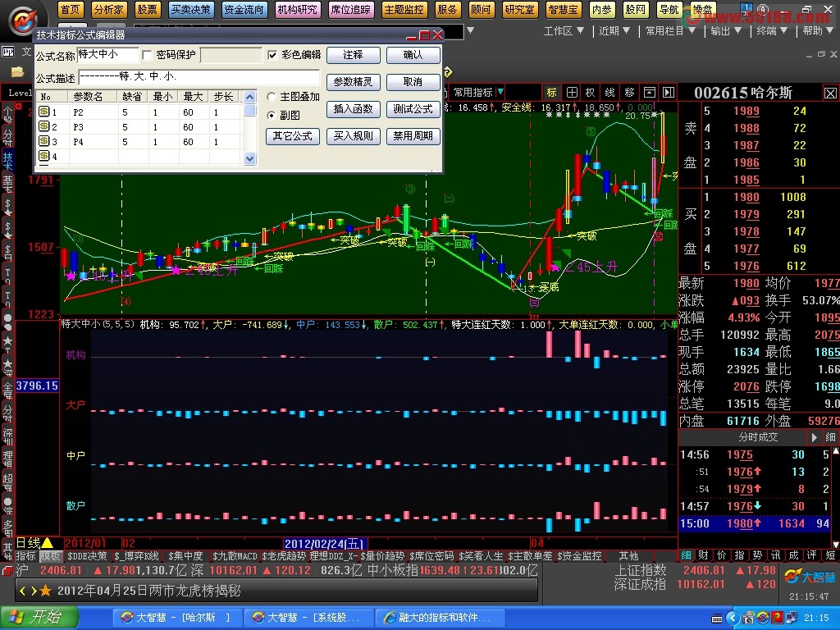Click the small red icon beside 沪 index
Viewport: 840px width, 630px height.
[x=7, y=571]
